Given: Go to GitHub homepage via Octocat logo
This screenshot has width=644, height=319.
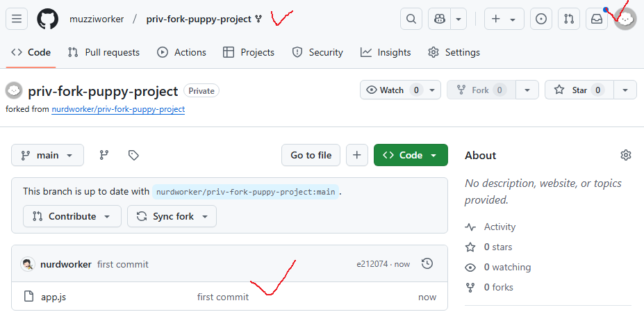Looking at the screenshot, I should pos(48,19).
